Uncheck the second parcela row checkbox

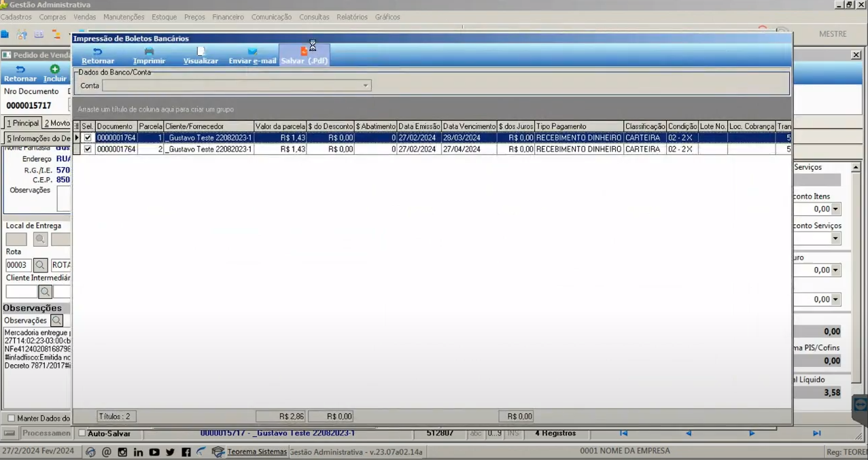[88, 149]
